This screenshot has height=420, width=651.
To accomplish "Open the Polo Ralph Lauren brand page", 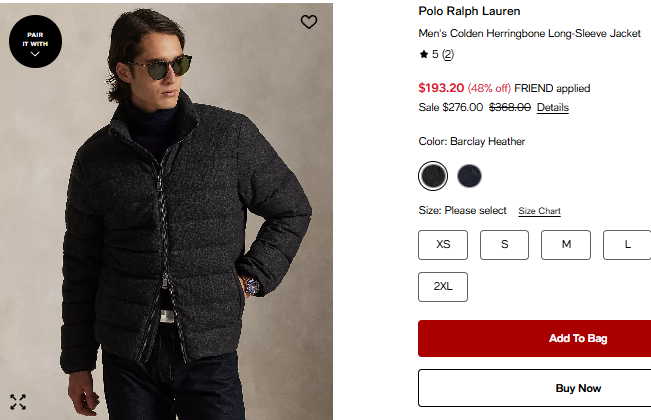I will [x=469, y=12].
